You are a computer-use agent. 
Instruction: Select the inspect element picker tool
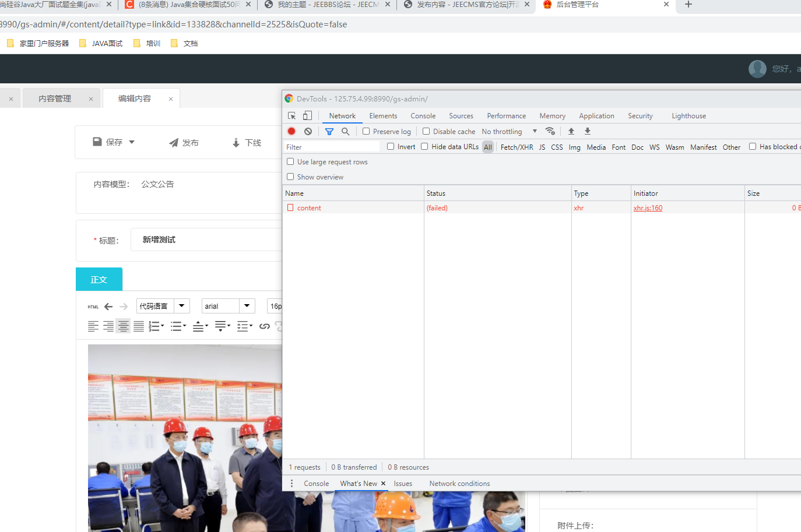tap(292, 116)
